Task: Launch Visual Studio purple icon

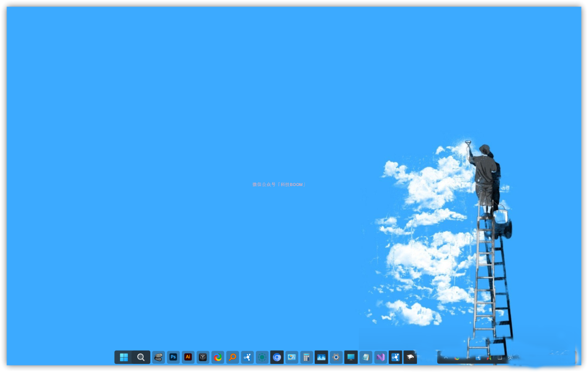Action: [x=381, y=357]
